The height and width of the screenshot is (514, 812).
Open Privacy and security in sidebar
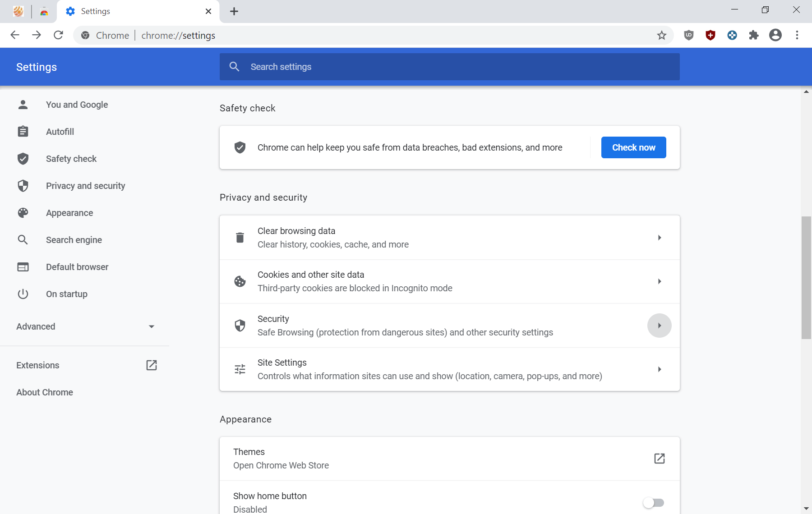point(85,186)
